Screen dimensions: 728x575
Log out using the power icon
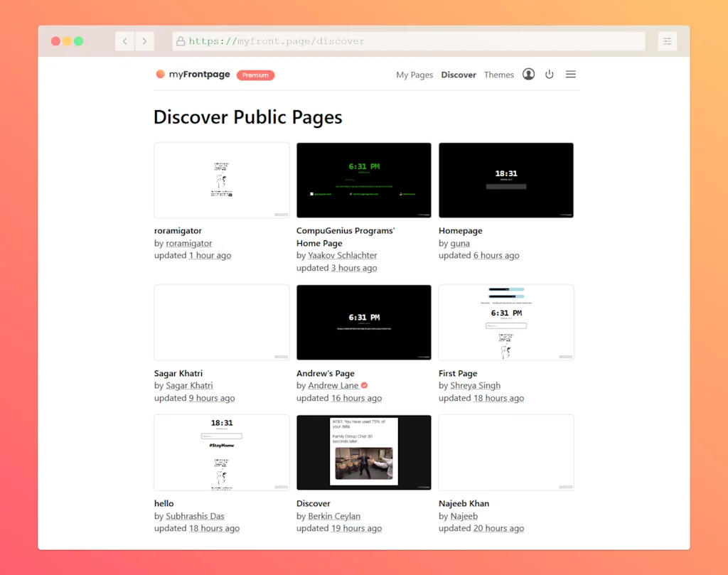pyautogui.click(x=550, y=74)
